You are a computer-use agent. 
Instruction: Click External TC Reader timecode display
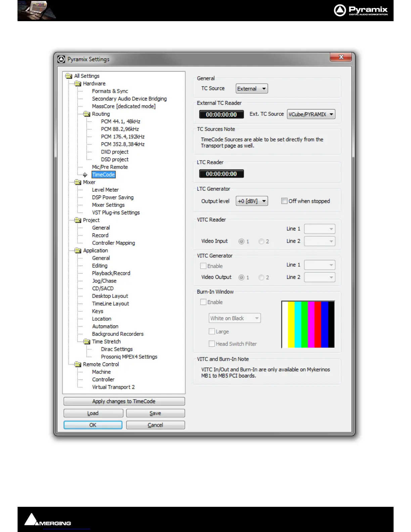click(222, 115)
